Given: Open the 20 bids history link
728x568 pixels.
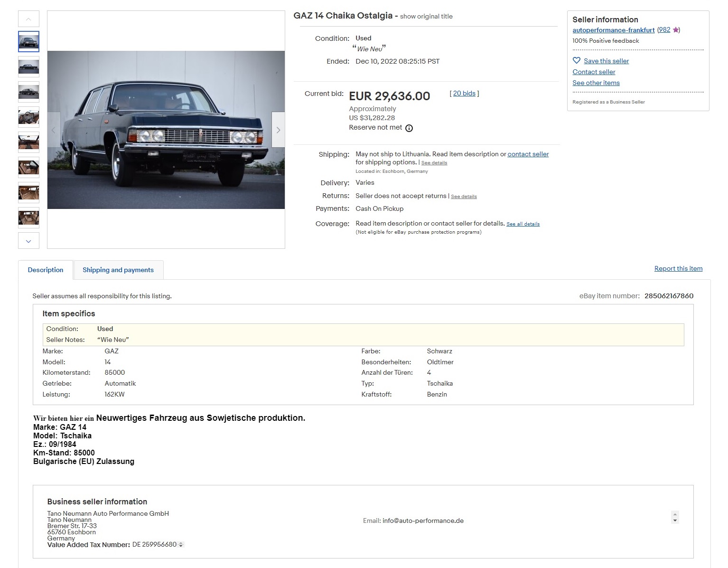Looking at the screenshot, I should pos(464,94).
